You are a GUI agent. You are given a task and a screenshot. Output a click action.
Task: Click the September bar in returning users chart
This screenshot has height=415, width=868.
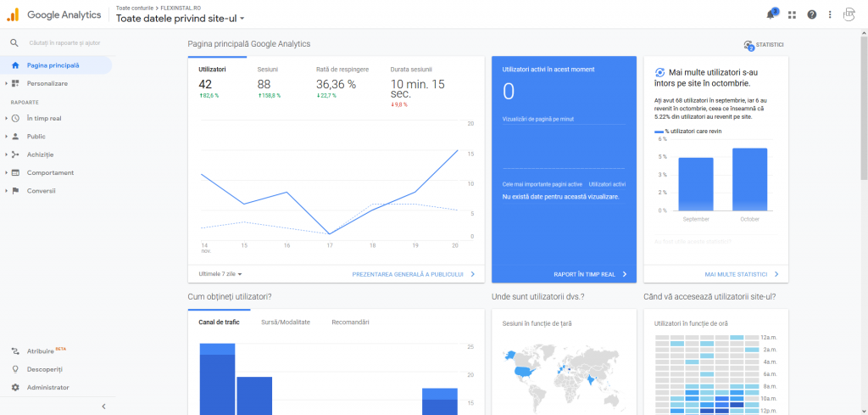tap(696, 184)
